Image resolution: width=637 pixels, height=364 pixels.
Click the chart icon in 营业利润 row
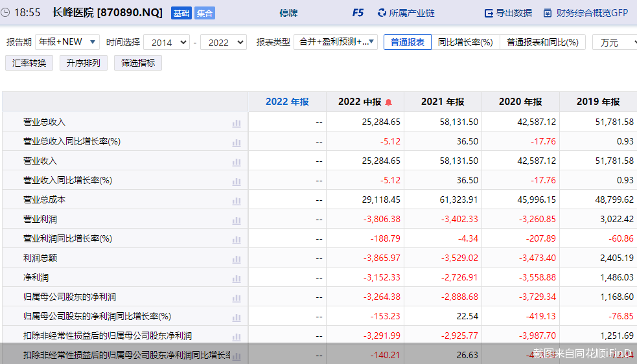(237, 220)
